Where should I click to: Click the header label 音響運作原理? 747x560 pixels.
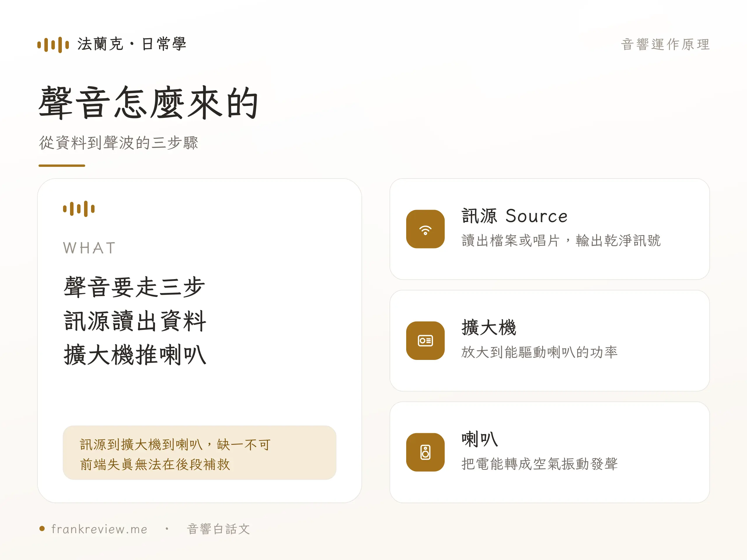[x=665, y=45]
